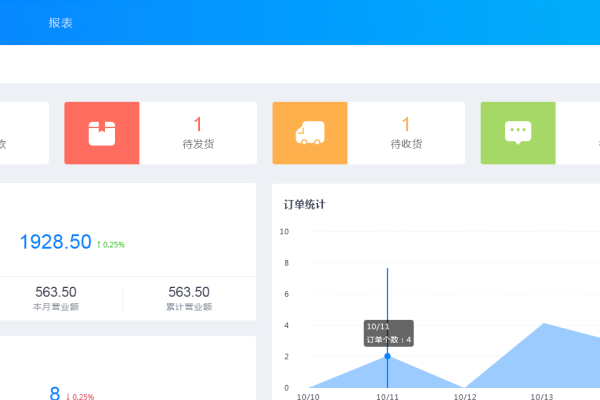The image size is (600, 400).
Task: Click the chart peak near 10/13
Action: (544, 324)
